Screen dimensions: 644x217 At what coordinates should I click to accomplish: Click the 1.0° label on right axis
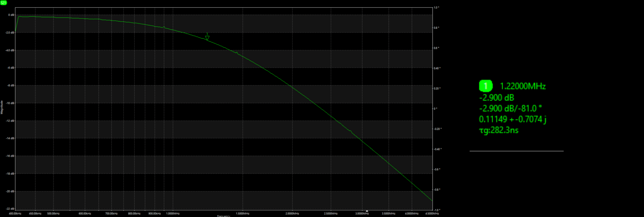pos(436,8)
